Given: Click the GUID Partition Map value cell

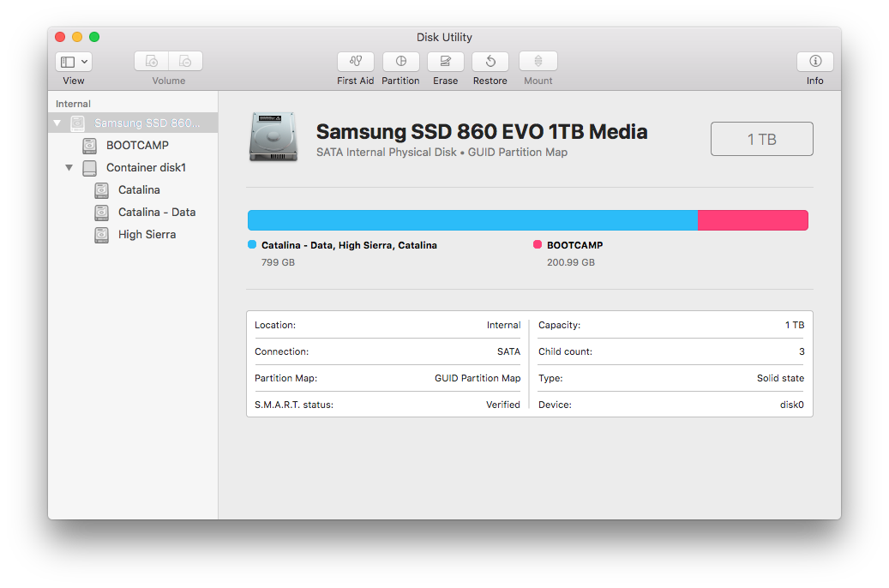Looking at the screenshot, I should point(478,378).
